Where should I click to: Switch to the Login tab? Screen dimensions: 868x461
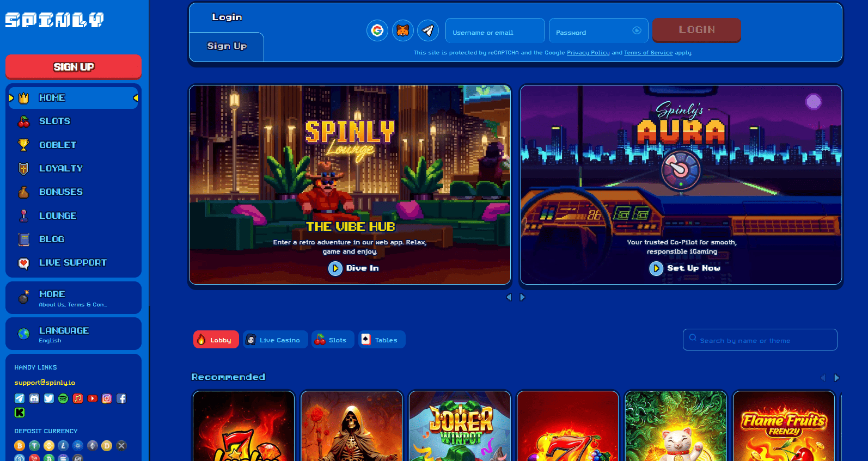click(x=227, y=17)
